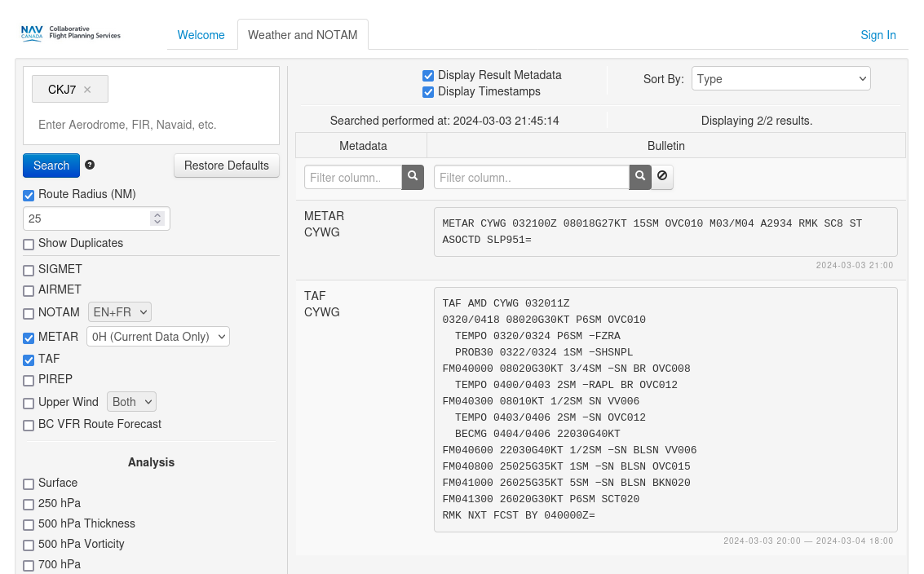Open the Sort By Type dropdown
Viewport: 924px width, 574px height.
pos(780,79)
